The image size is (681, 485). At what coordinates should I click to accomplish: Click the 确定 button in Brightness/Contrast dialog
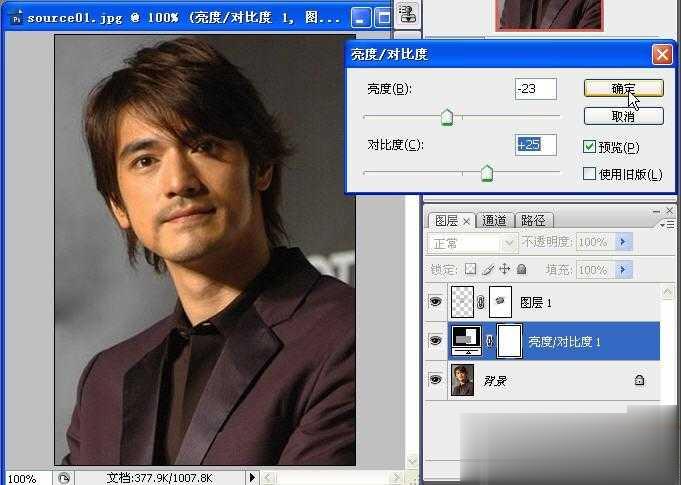(624, 88)
